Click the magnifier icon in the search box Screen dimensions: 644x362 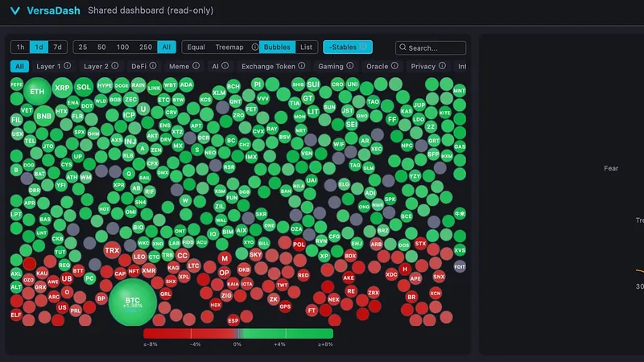tap(402, 47)
